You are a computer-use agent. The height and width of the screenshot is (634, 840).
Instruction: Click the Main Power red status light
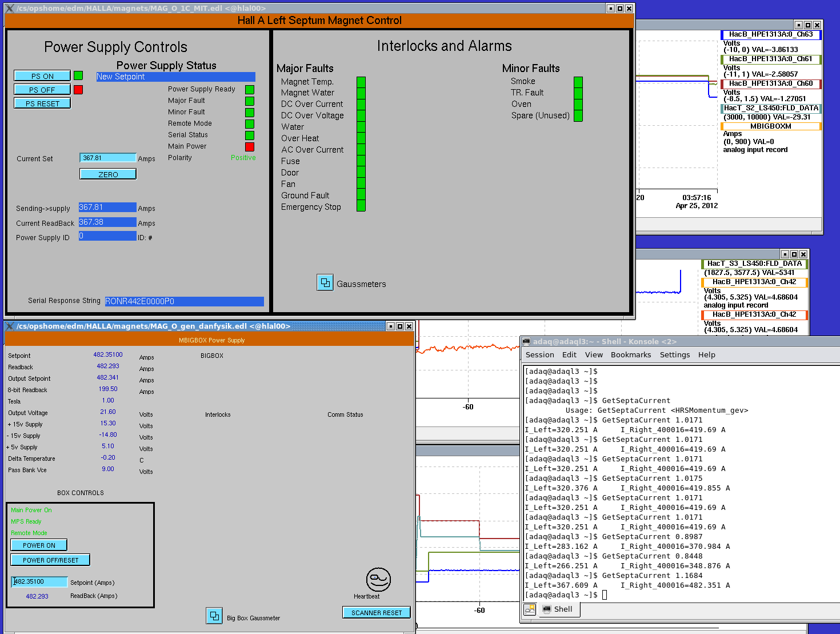(x=250, y=146)
